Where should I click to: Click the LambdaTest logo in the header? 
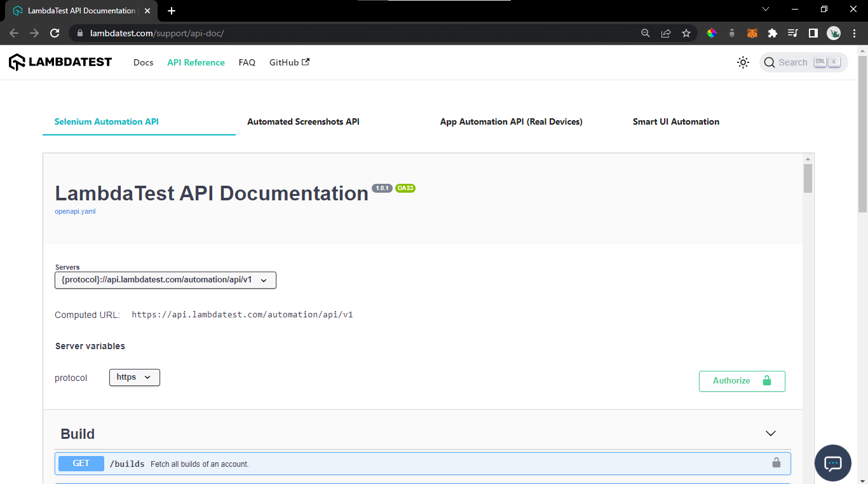(60, 62)
